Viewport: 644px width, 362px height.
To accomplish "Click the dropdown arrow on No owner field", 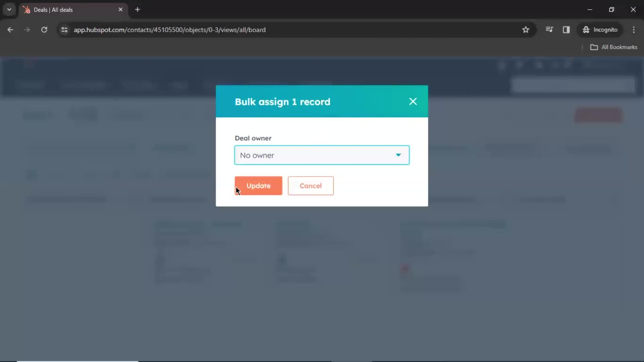I will (397, 155).
